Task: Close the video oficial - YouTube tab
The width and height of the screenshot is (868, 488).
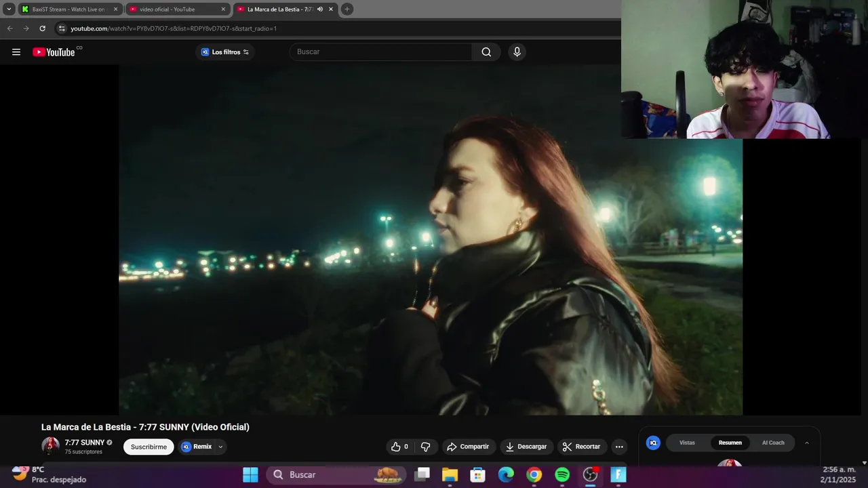Action: click(223, 9)
